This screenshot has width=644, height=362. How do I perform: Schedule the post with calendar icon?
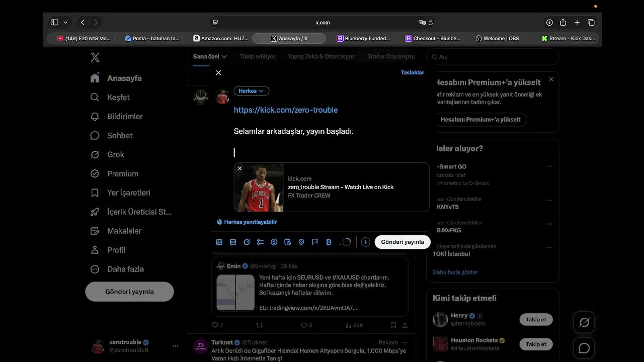click(288, 242)
